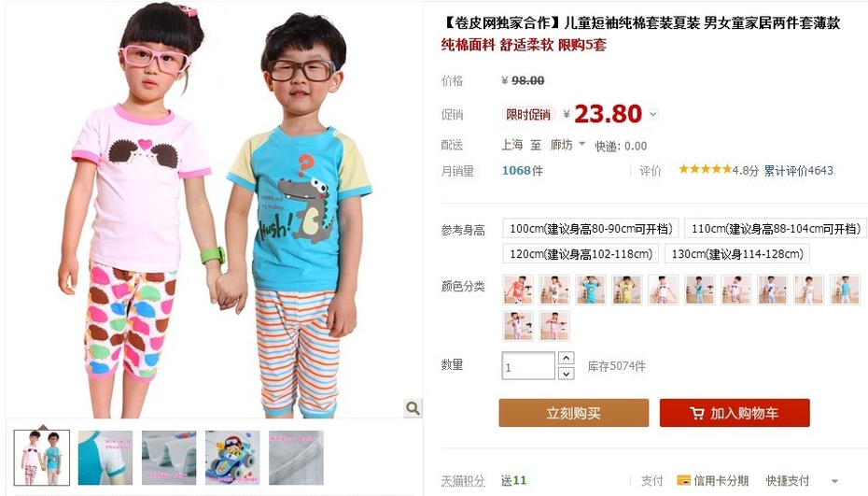
Task: Click the 加入购物车 add to cart button
Action: click(735, 413)
